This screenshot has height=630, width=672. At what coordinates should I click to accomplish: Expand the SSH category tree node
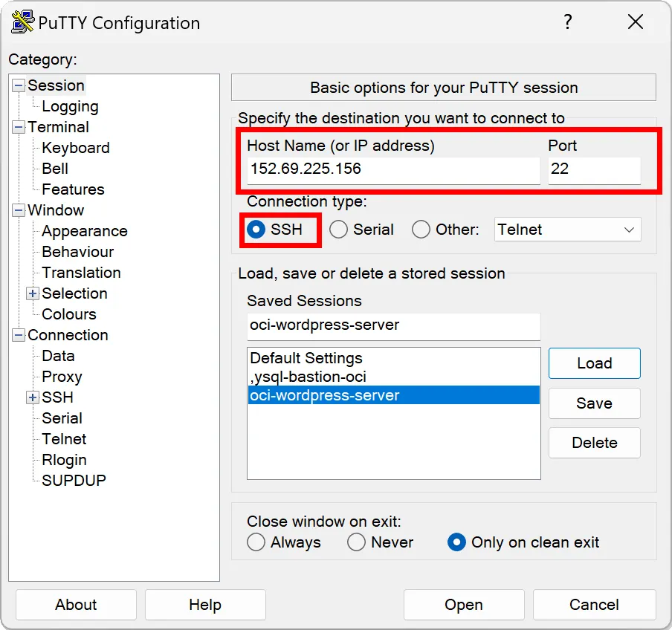33,397
